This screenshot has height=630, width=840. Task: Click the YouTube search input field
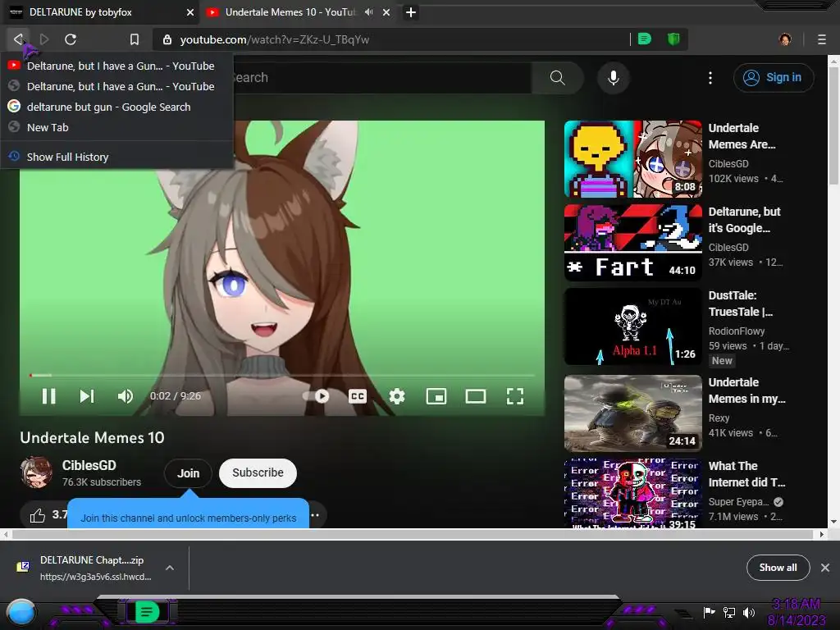click(382, 78)
